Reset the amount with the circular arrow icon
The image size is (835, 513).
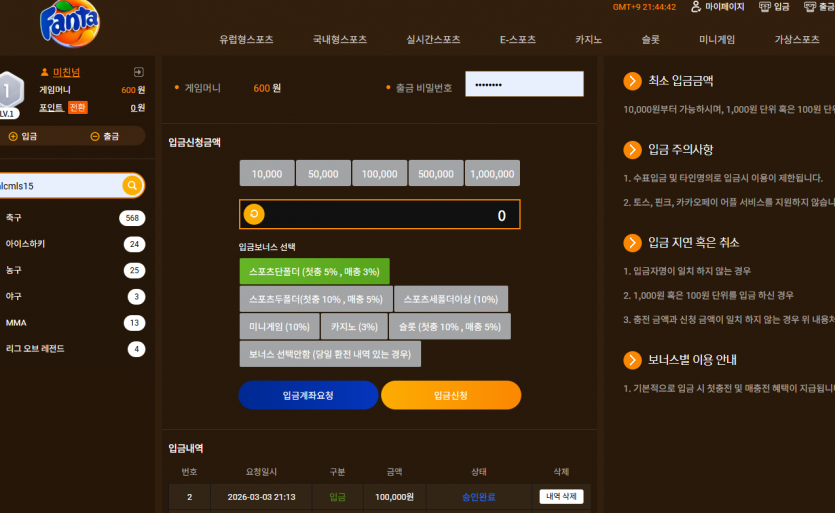[254, 214]
